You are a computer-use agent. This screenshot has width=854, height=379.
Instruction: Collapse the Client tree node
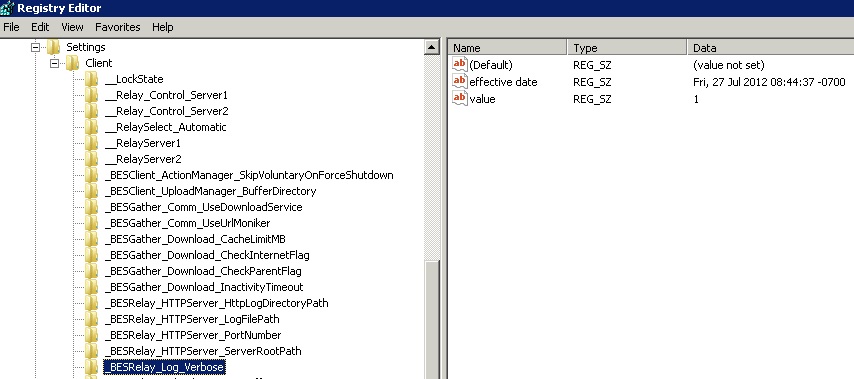(x=54, y=63)
